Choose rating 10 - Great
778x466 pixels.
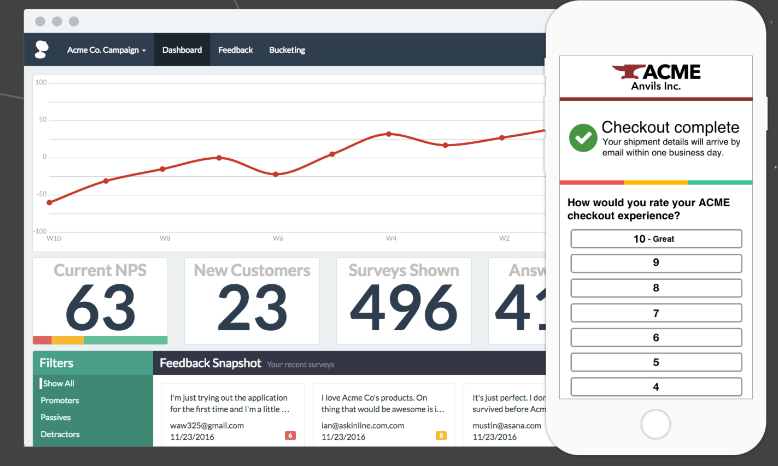[656, 239]
